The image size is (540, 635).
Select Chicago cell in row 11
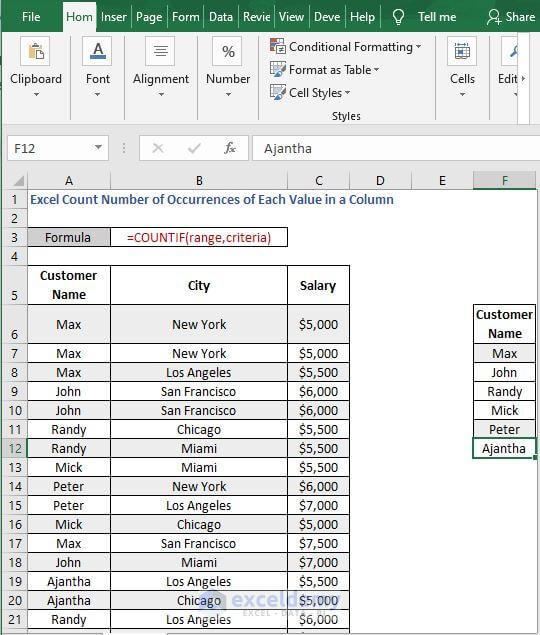point(199,429)
